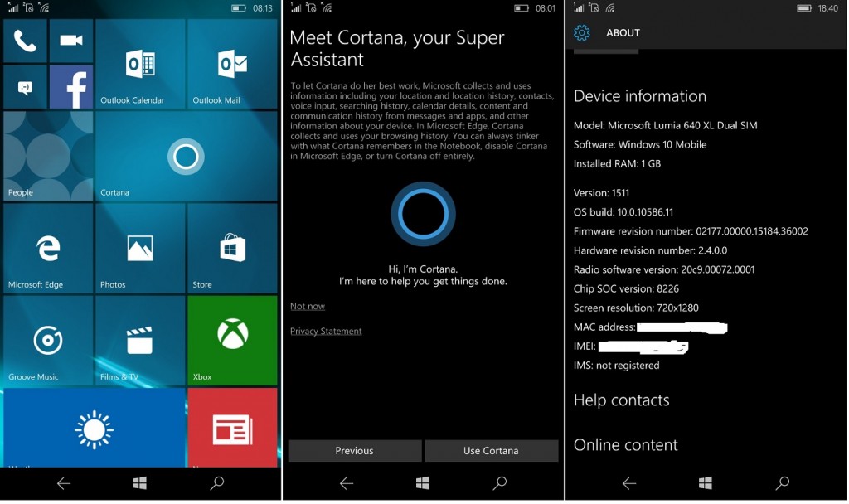The height and width of the screenshot is (504, 849).
Task: Open the Outlook Mail tile
Action: tap(232, 64)
